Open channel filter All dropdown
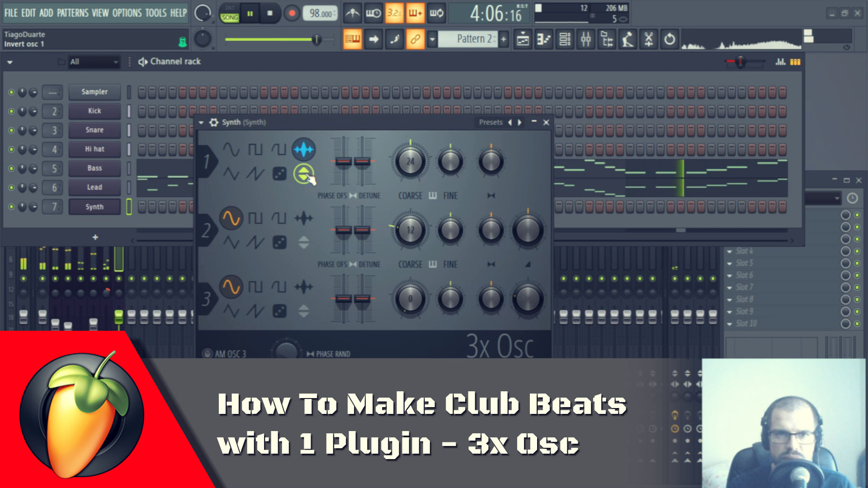This screenshot has height=488, width=868. point(94,62)
